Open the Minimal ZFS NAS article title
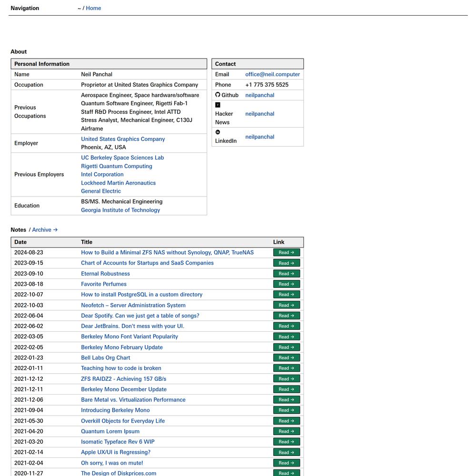Viewport: 476px width, 476px height. pyautogui.click(x=167, y=253)
